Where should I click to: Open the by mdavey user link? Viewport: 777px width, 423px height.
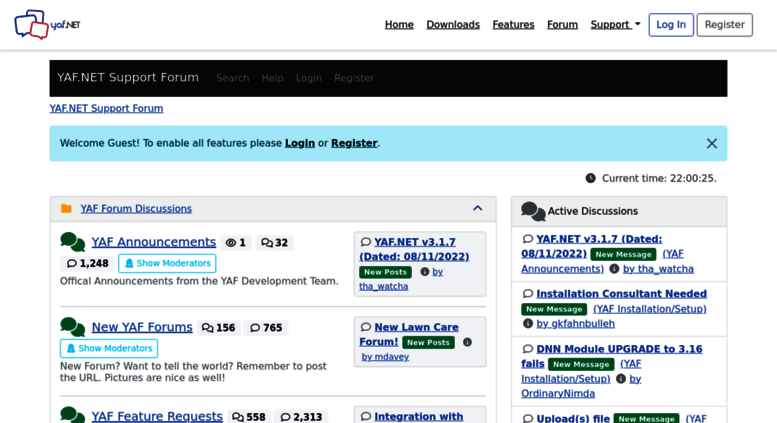[x=385, y=357]
